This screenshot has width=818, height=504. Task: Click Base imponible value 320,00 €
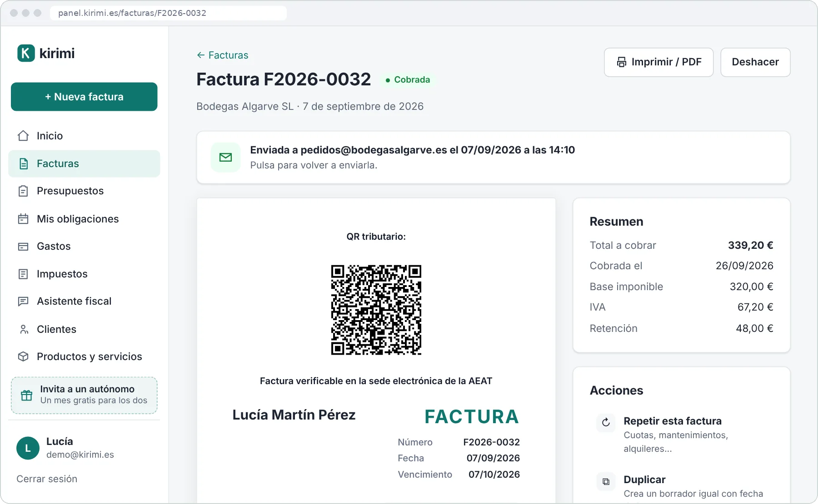pyautogui.click(x=751, y=287)
